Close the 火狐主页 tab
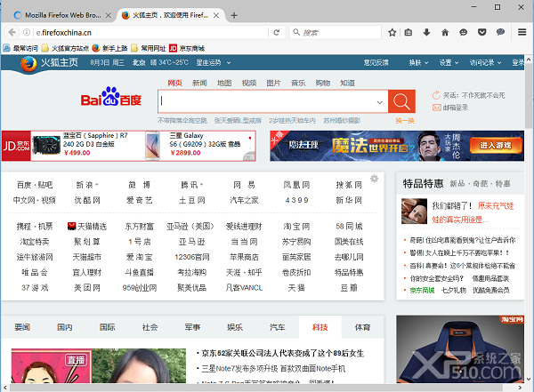 coord(216,15)
